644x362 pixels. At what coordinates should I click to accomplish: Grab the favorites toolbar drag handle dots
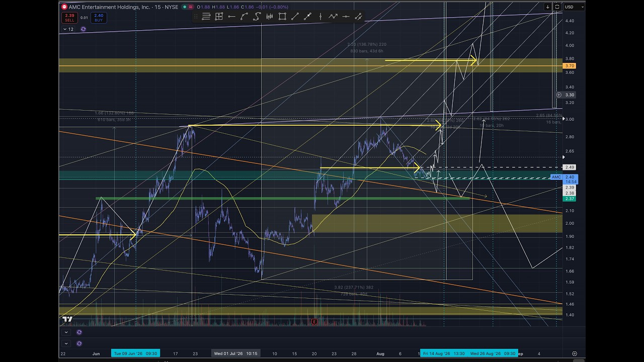click(x=196, y=17)
